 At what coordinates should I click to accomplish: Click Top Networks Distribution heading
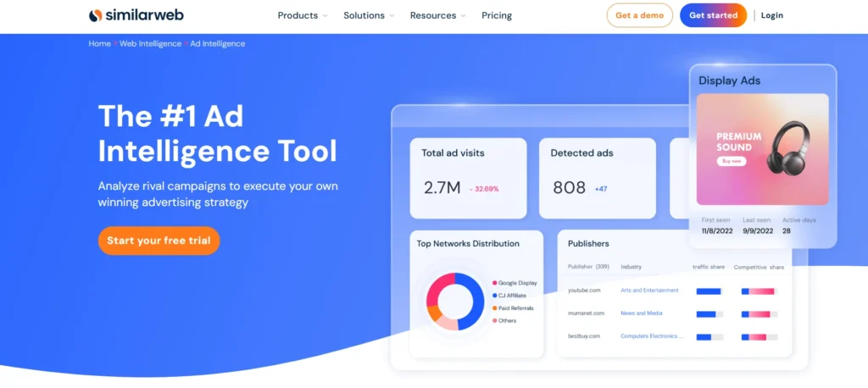(468, 243)
